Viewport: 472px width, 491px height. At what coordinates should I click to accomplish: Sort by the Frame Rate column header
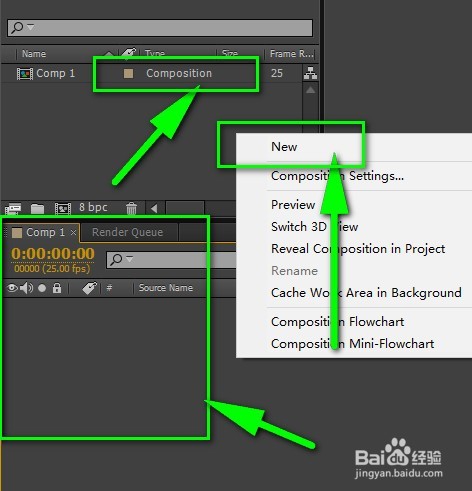click(x=291, y=54)
